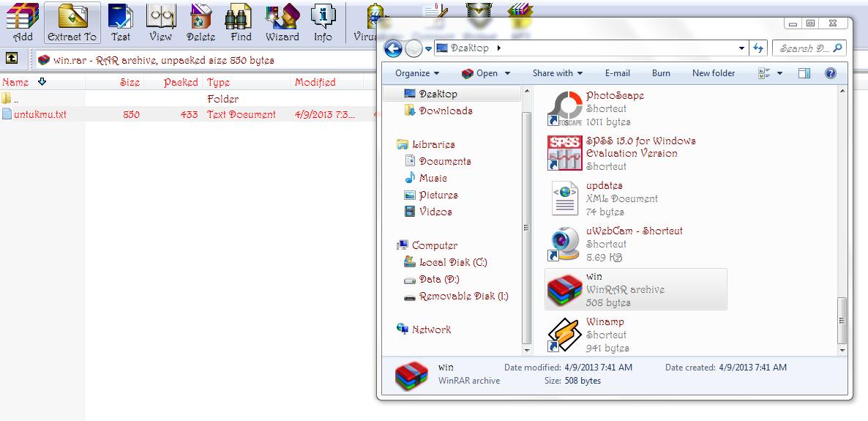Open the Share with menu

(558, 73)
